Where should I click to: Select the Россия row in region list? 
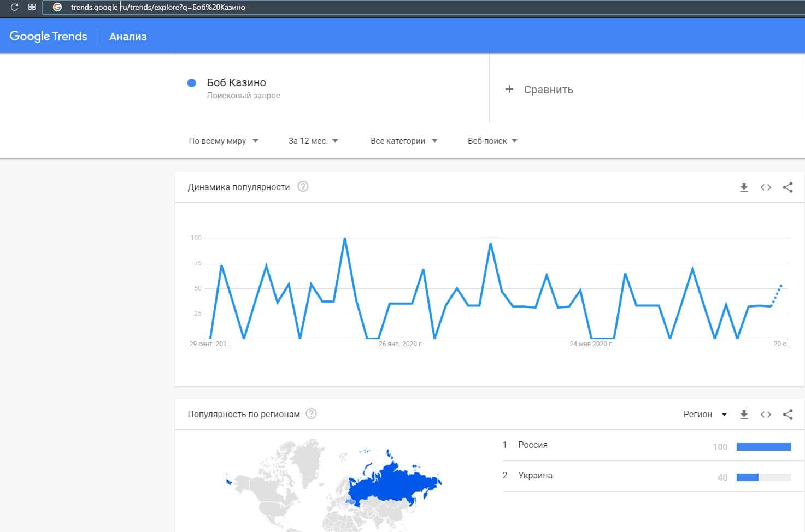[533, 445]
